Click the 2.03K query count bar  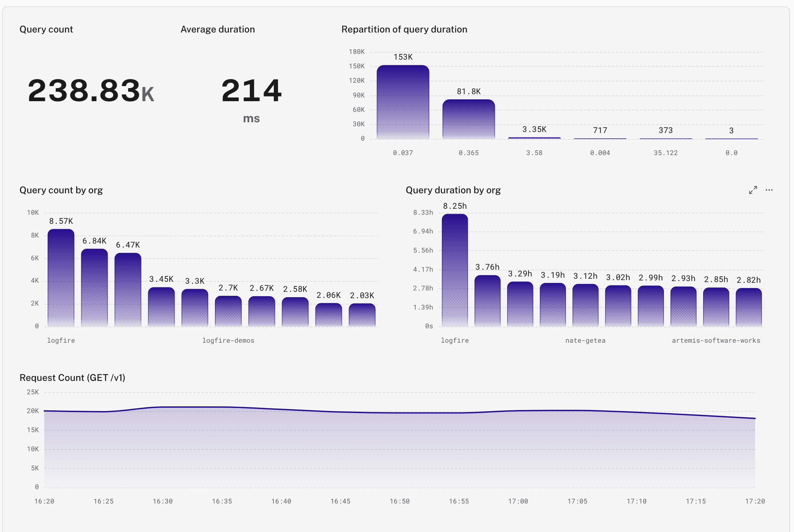point(362,315)
